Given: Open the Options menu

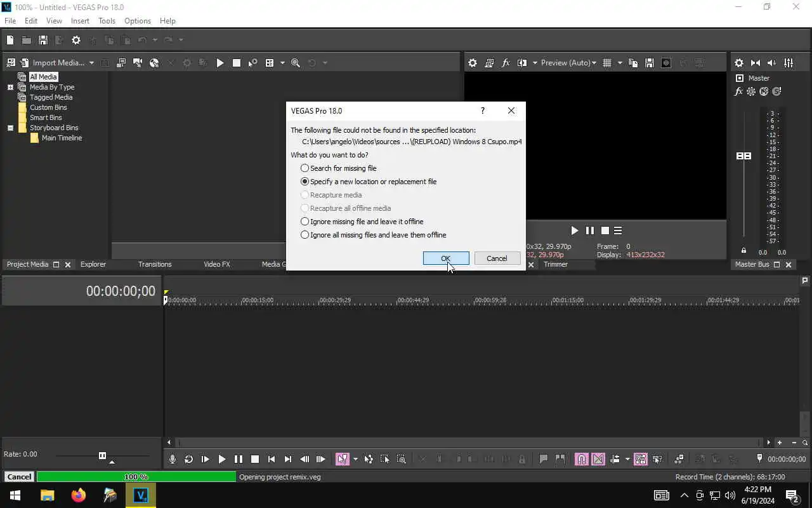Looking at the screenshot, I should (138, 21).
